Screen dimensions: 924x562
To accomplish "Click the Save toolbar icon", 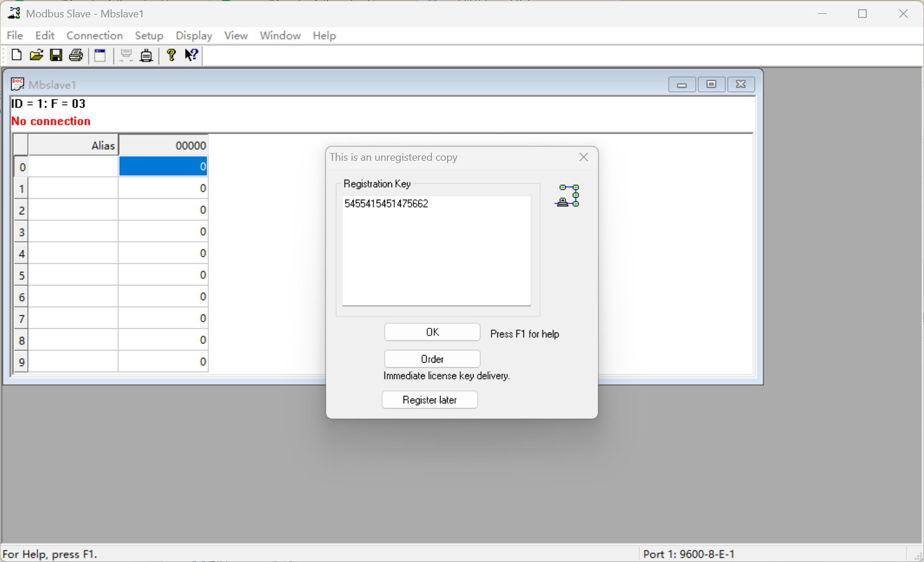I will [x=56, y=55].
